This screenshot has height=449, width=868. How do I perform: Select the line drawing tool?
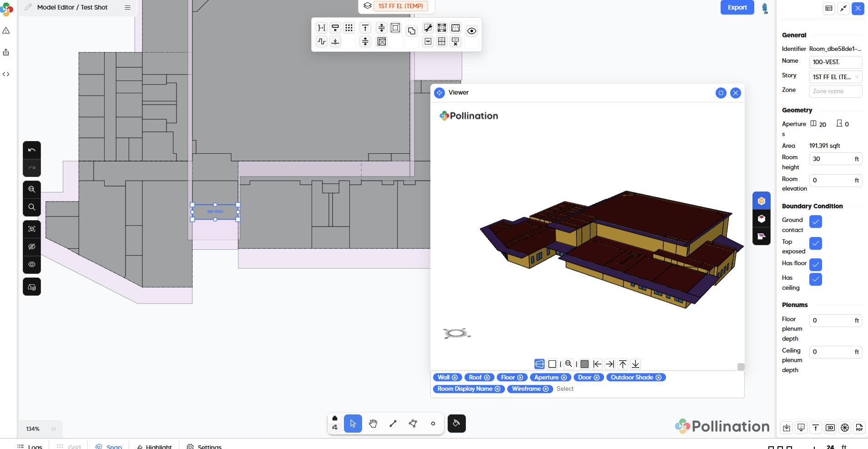[x=393, y=424]
